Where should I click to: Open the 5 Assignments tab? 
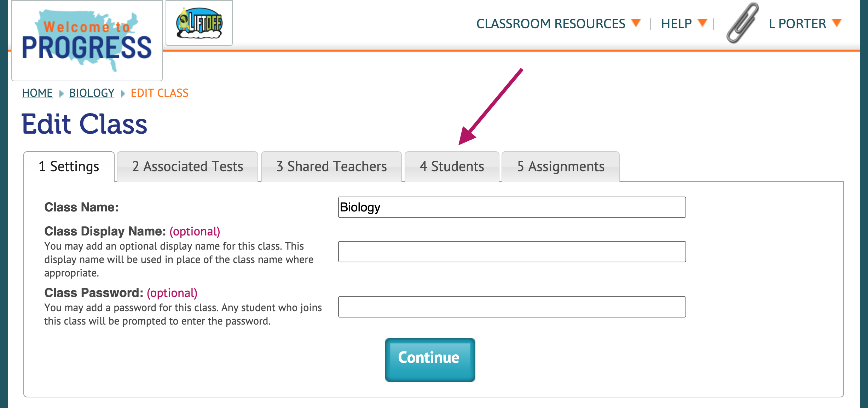561,167
